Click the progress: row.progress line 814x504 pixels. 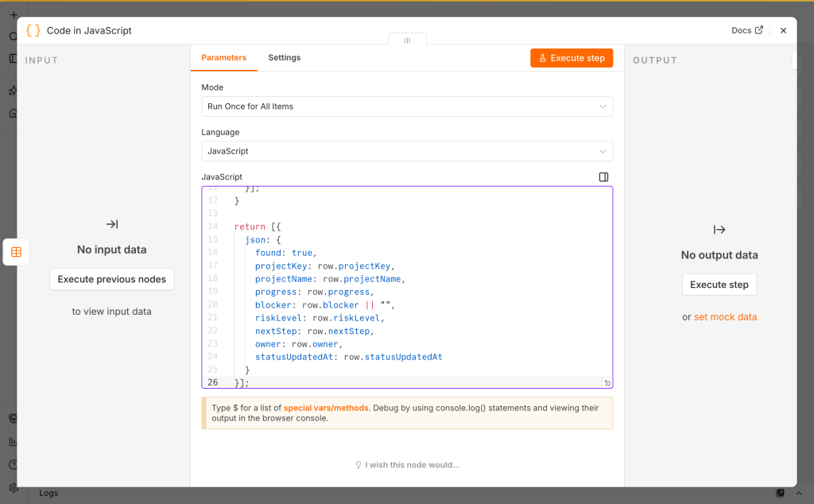click(315, 292)
